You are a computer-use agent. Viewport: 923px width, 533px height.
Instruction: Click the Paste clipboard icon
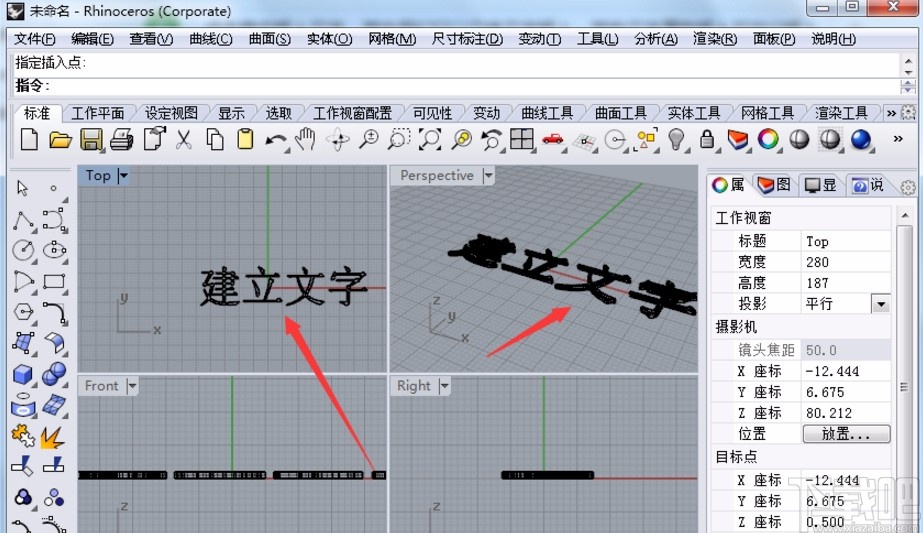coord(245,140)
